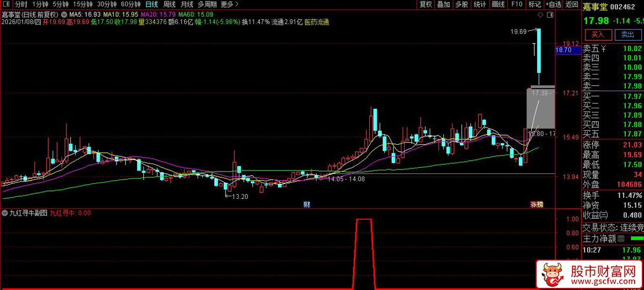The height and width of the screenshot is (290, 644).
Task: Open 多周期 multi-period view
Action: point(207,4)
